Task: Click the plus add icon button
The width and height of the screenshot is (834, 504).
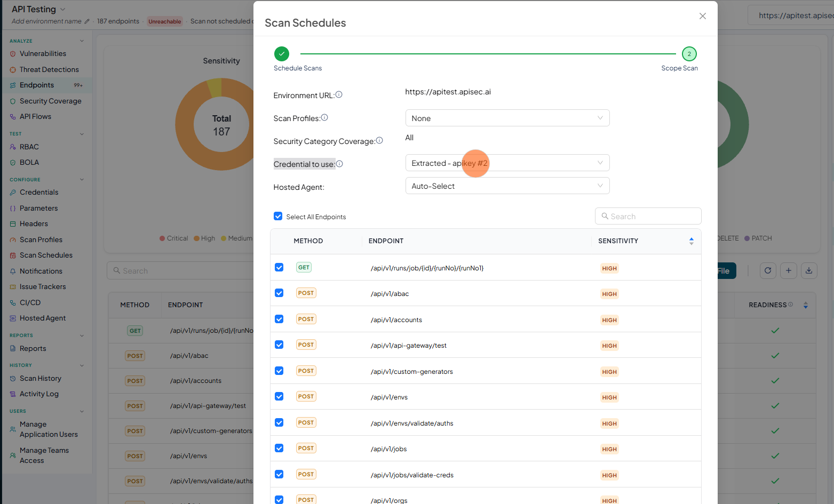Action: click(x=789, y=270)
